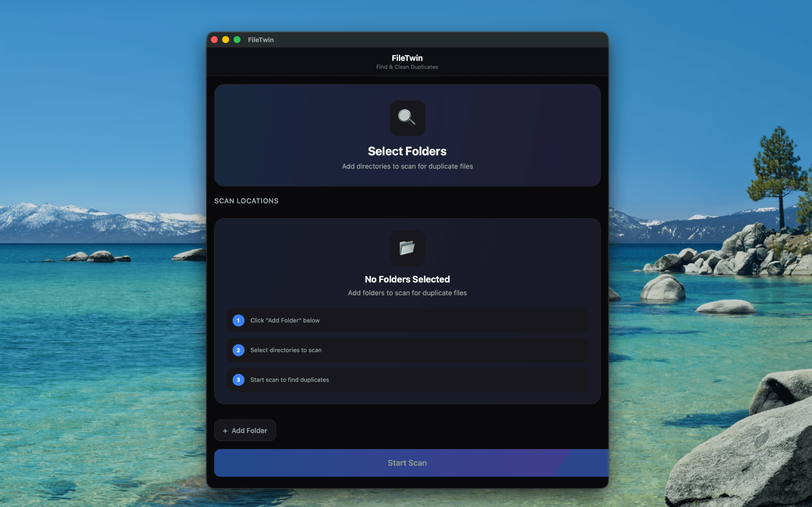812x507 pixels.
Task: Click the green zoom window control
Action: point(237,39)
